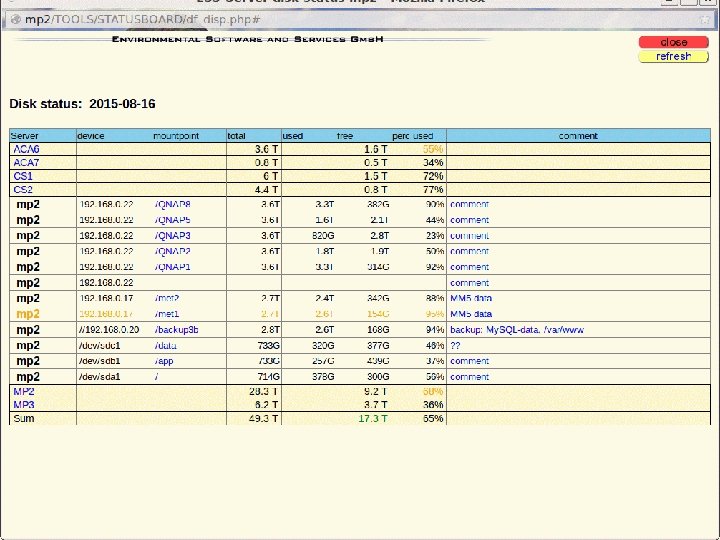Screen dimensions: 720x540
Task: Click the Sum row label
Action: click(x=24, y=418)
